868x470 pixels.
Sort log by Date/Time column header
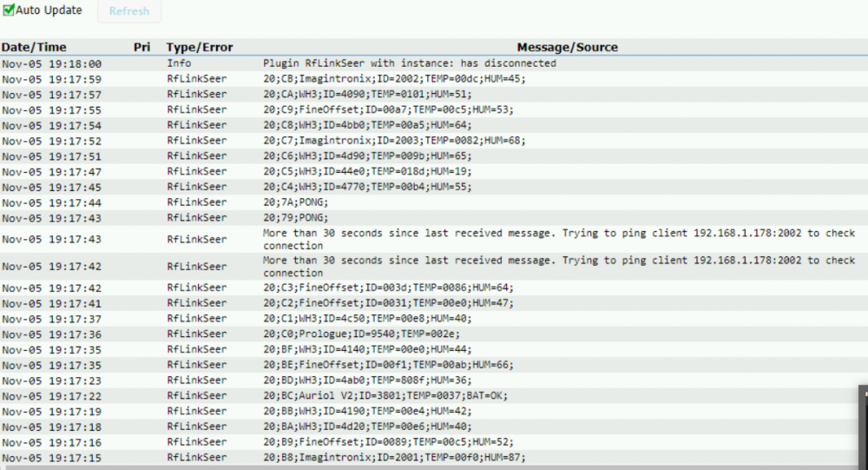[34, 47]
